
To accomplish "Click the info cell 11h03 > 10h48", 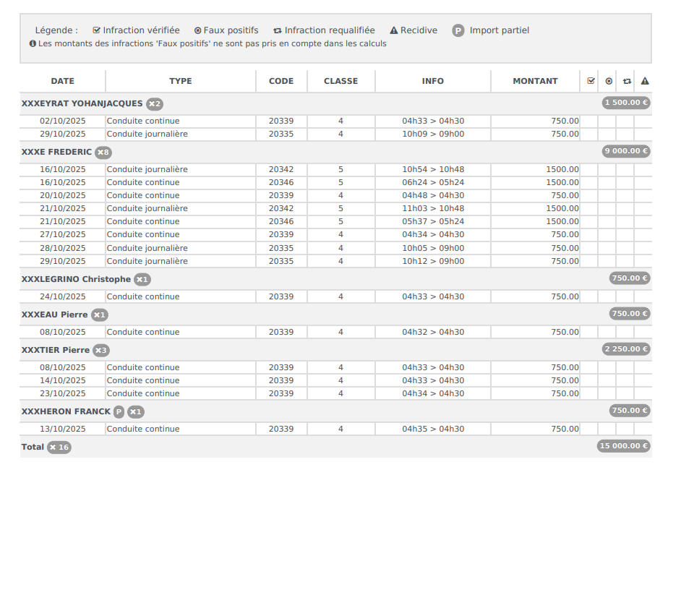I will [433, 208].
